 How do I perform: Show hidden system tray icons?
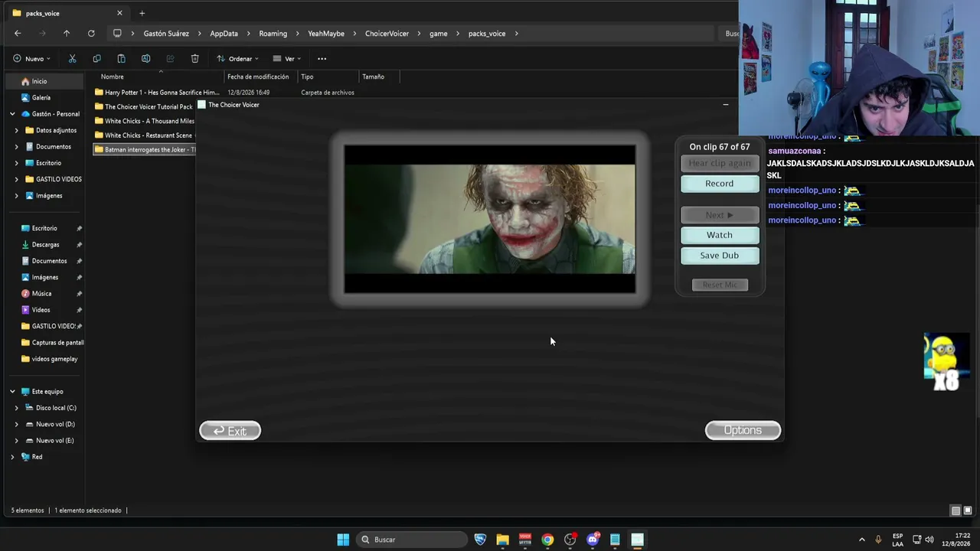[861, 540]
